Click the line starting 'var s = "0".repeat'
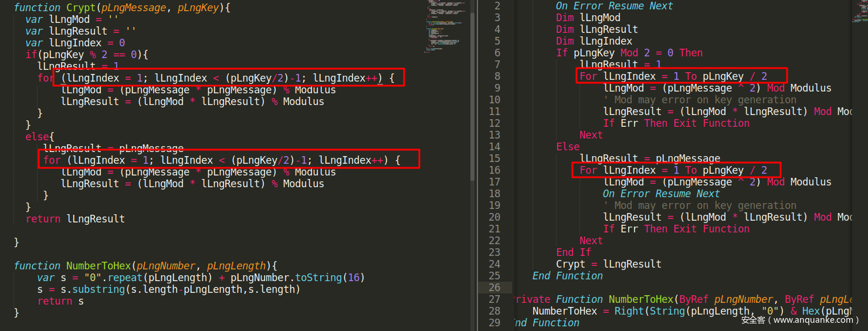This screenshot has height=331, width=868. 201,278
